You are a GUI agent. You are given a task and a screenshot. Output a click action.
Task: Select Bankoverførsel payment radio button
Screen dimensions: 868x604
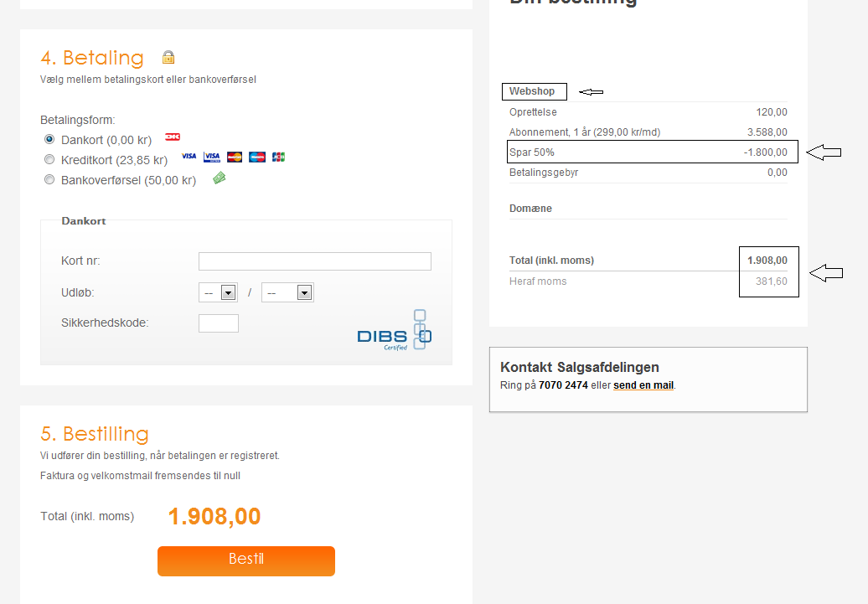click(49, 179)
